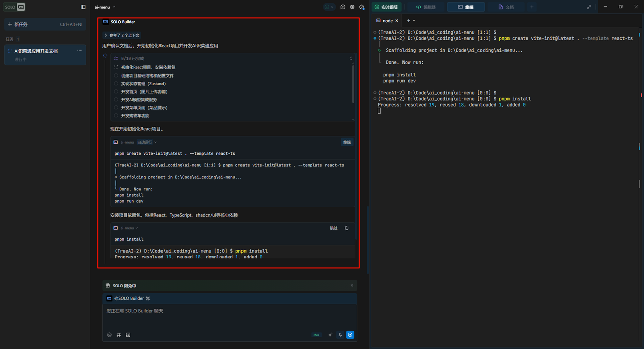
Task: Toggle the 实时跟随 live-follow button
Action: [386, 7]
